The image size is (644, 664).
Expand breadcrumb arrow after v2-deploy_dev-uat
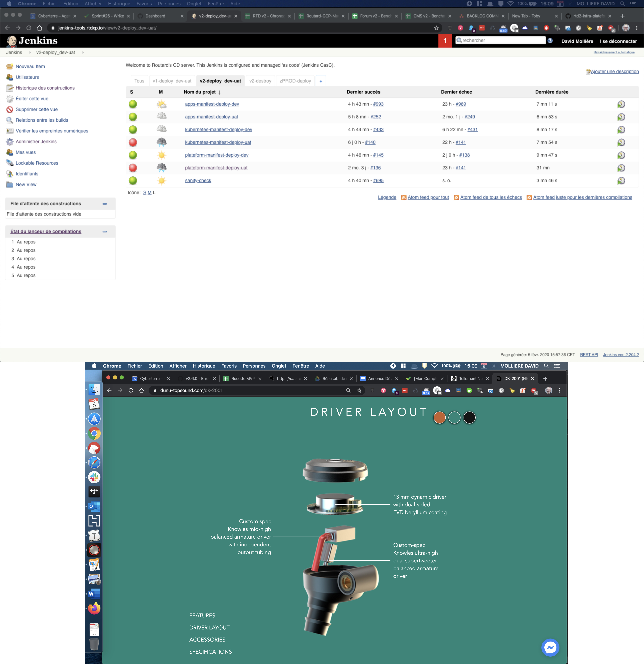pyautogui.click(x=83, y=52)
